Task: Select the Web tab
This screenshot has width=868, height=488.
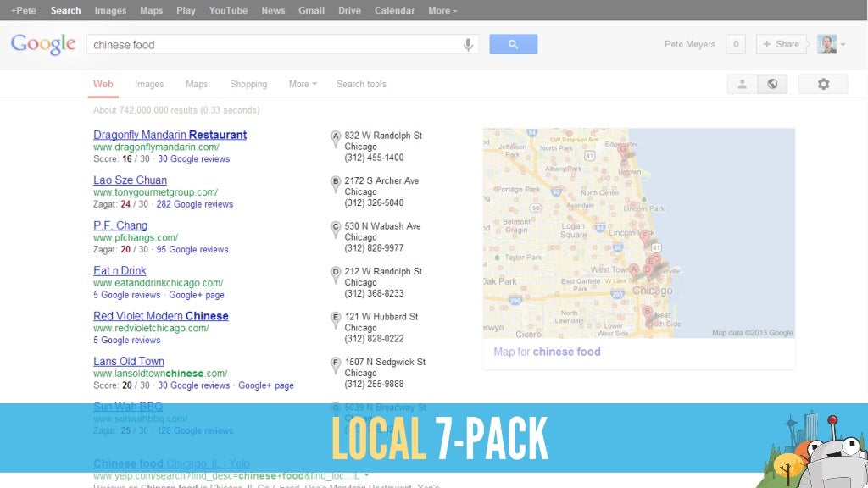Action: tap(103, 84)
